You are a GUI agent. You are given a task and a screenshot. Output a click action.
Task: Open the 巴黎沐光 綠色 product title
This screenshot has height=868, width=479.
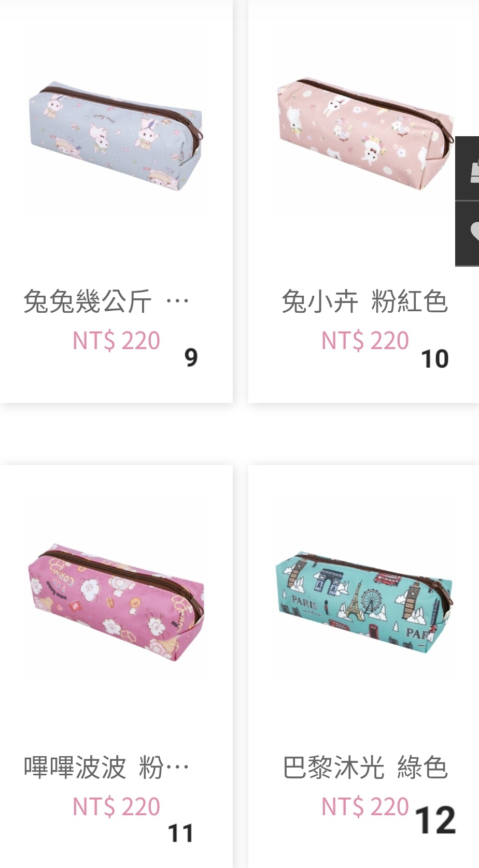tap(364, 768)
